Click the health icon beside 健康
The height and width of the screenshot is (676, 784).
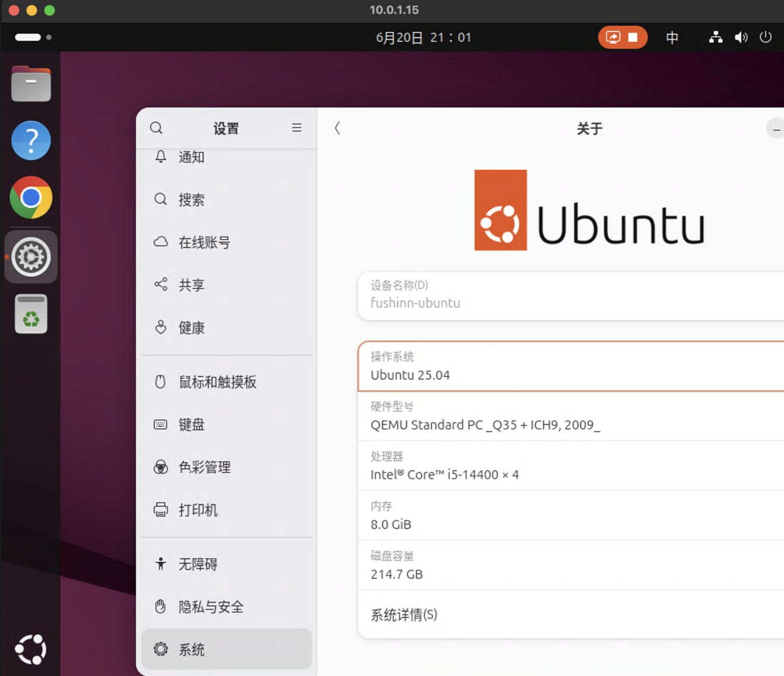tap(161, 327)
